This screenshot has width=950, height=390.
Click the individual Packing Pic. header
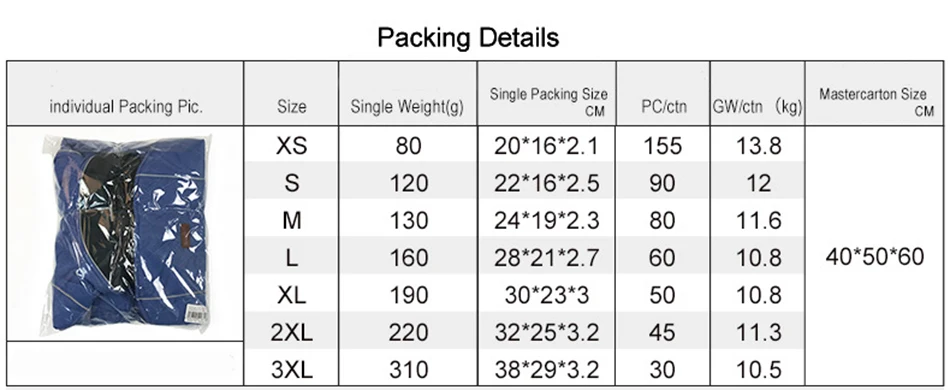coord(126,107)
